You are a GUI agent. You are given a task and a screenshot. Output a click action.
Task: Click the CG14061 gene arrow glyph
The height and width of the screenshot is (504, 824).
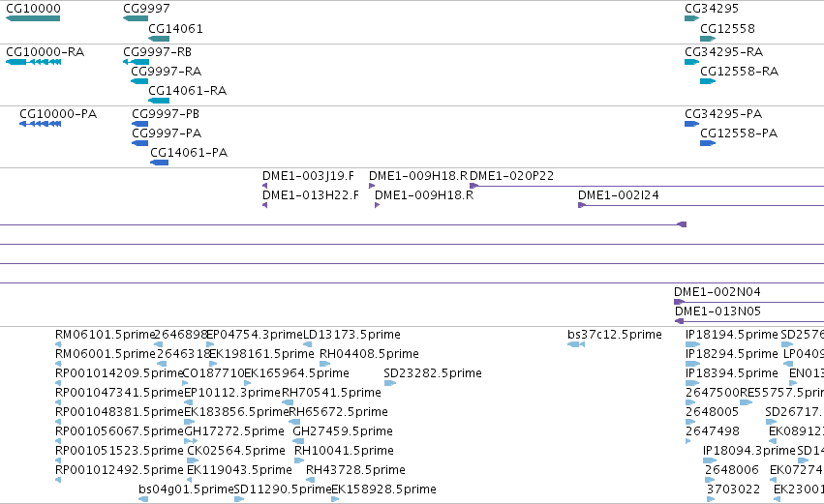159,39
